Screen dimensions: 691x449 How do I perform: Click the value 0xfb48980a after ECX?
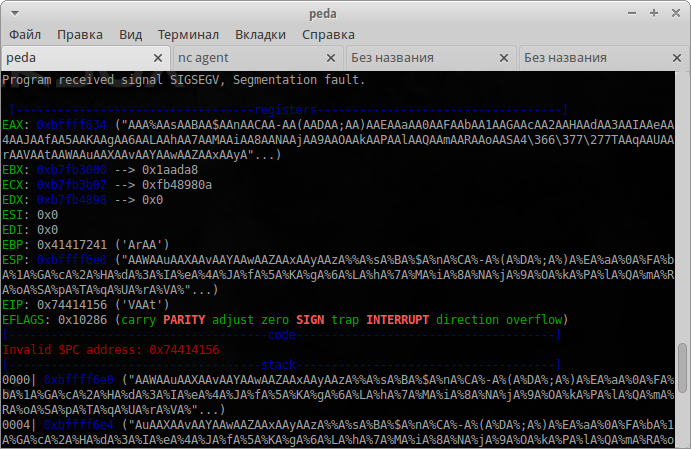[177, 185]
